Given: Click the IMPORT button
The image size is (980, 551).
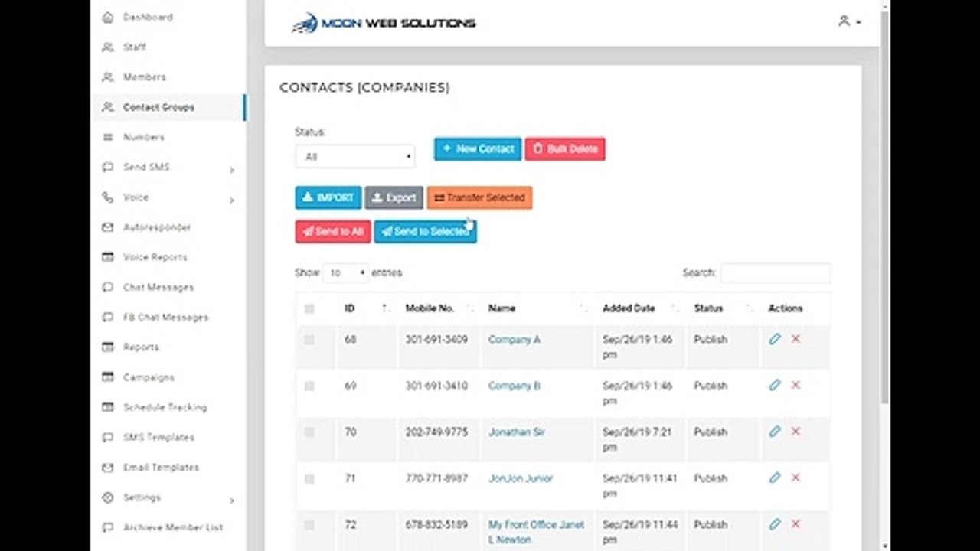Looking at the screenshot, I should pos(328,197).
